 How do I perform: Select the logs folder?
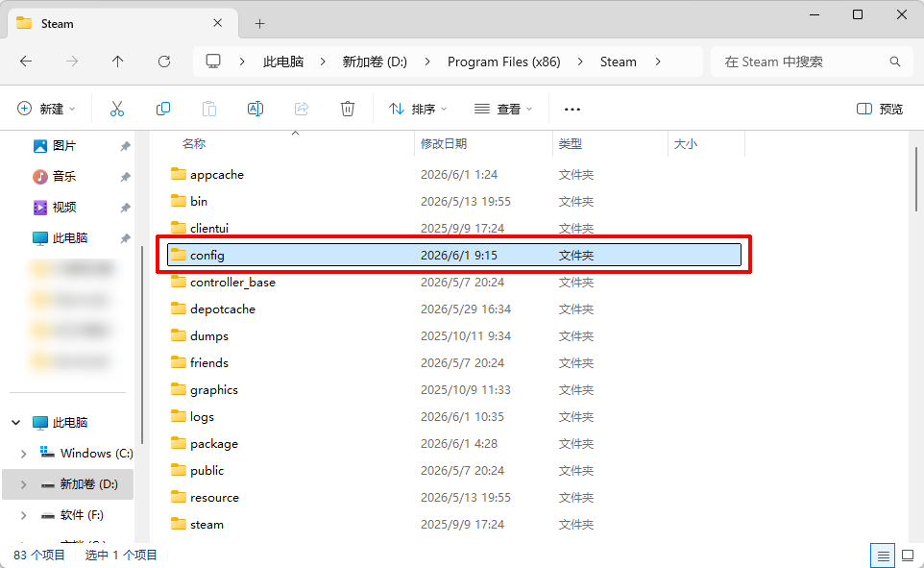click(453, 416)
